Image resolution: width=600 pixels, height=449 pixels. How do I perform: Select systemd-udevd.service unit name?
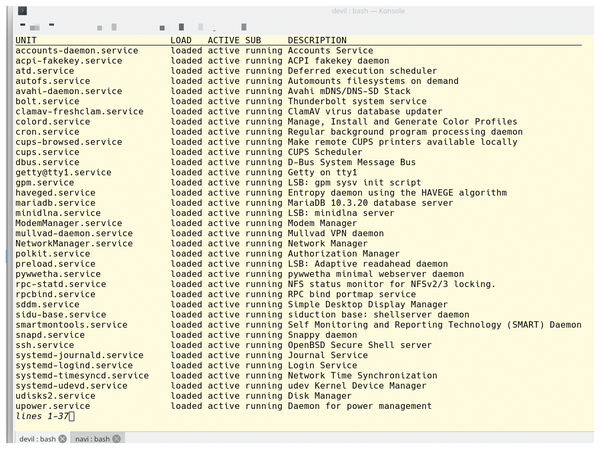72,385
